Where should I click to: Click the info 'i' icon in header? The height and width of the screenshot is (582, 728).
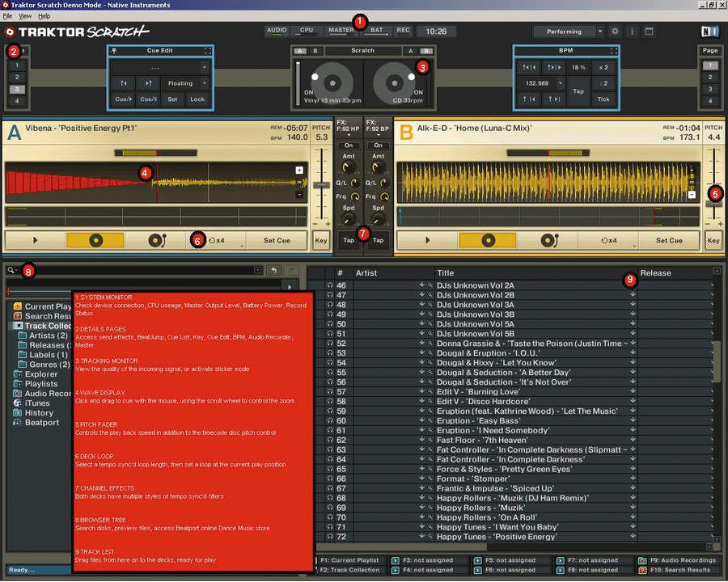632,32
